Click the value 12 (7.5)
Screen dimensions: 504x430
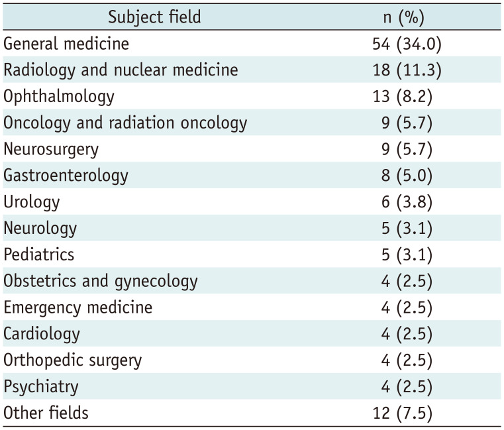point(403,413)
